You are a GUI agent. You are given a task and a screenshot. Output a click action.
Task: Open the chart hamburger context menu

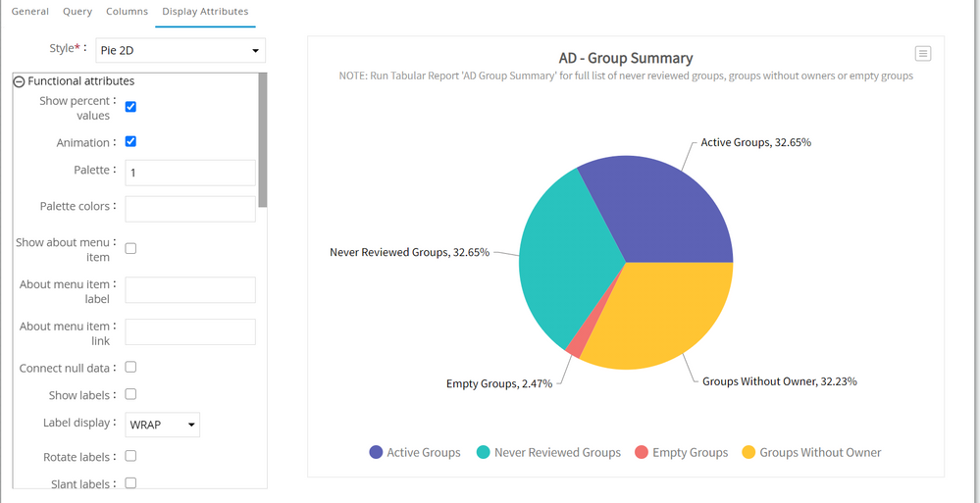pos(922,54)
